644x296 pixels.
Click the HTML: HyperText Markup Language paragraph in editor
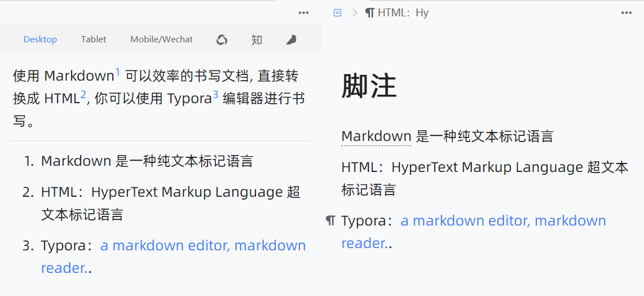point(485,179)
